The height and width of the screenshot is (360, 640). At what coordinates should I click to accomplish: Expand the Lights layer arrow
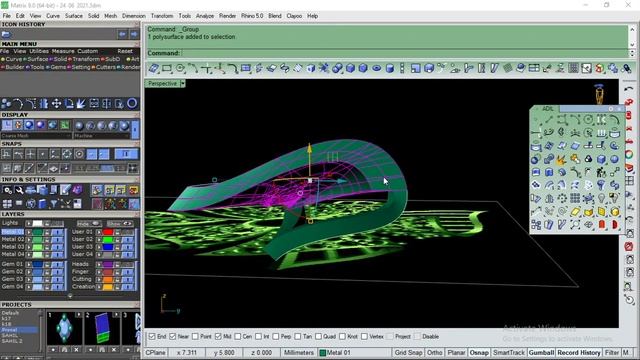29,223
